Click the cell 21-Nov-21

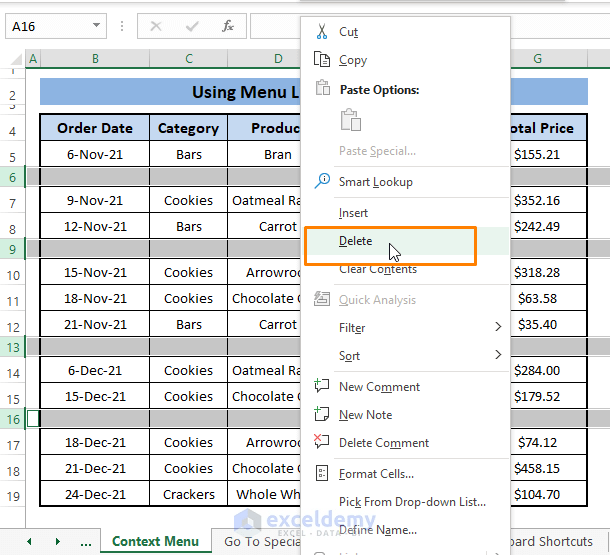click(95, 324)
